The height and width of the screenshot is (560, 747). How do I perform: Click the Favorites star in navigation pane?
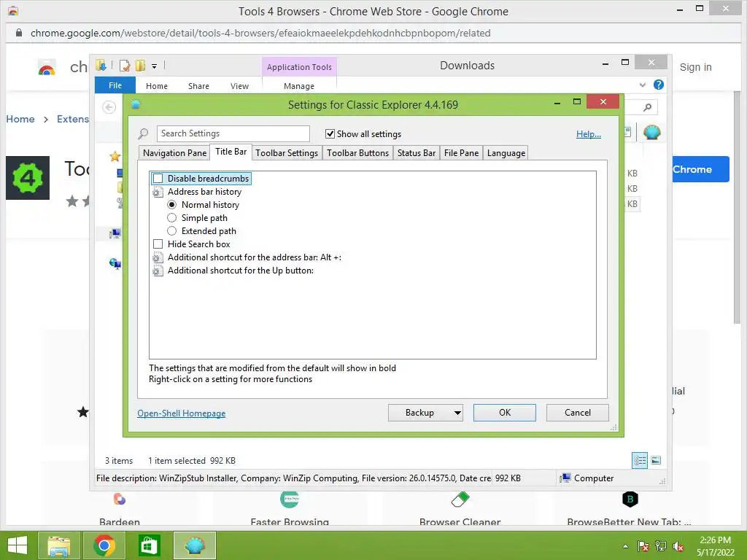point(115,156)
